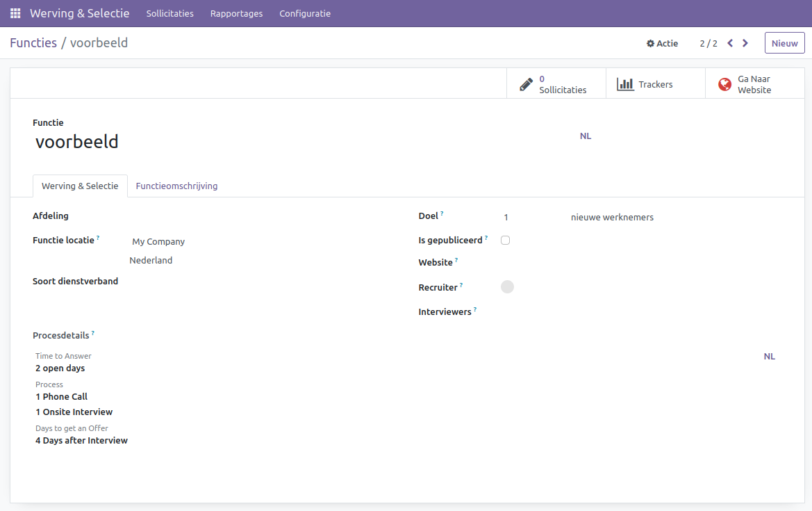Click the pencil Sollicitaties stat icon
Viewport: 812px width, 511px height.
(x=527, y=84)
